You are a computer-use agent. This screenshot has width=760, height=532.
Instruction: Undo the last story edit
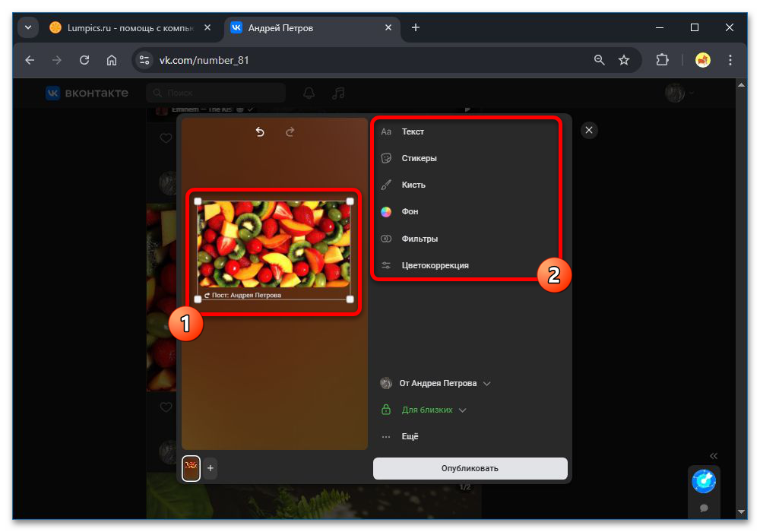260,131
